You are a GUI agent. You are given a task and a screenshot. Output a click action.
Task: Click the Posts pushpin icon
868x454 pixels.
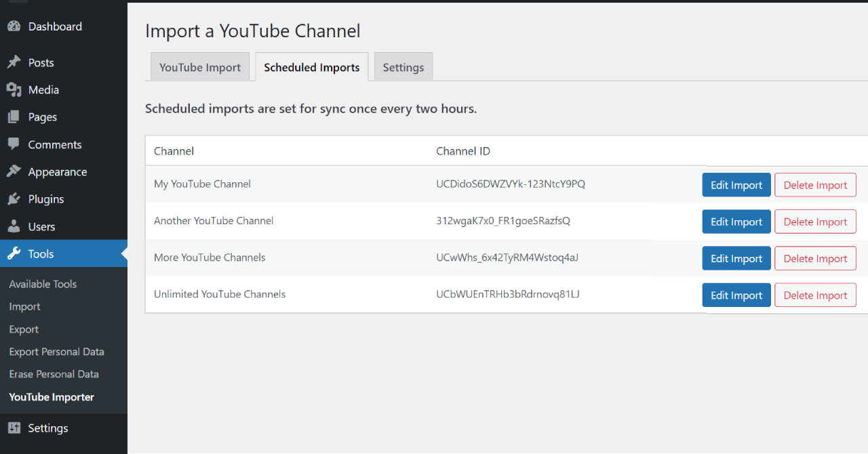click(14, 62)
